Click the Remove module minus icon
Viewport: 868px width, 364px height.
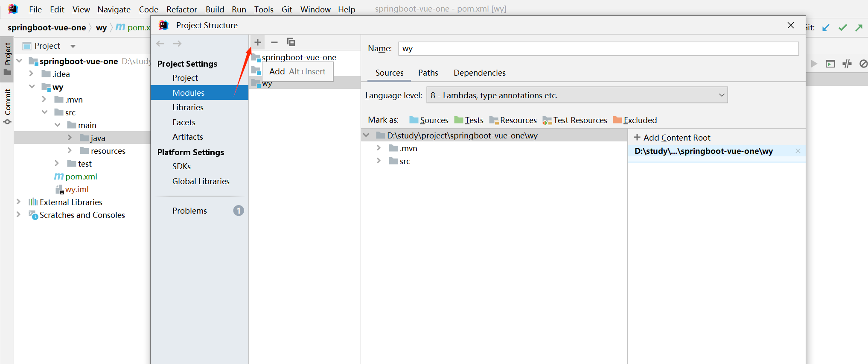pyautogui.click(x=274, y=42)
